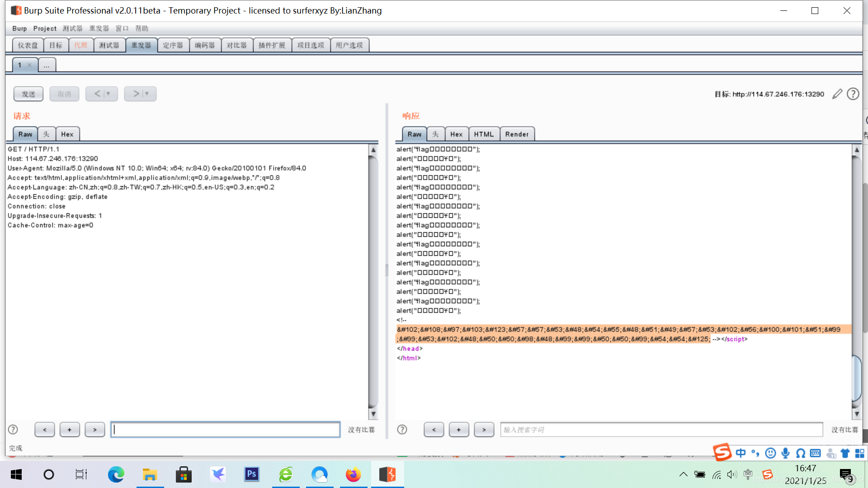This screenshot has height=488, width=868.
Task: Open the 仪表盘 dashboard tab
Action: pyautogui.click(x=28, y=45)
